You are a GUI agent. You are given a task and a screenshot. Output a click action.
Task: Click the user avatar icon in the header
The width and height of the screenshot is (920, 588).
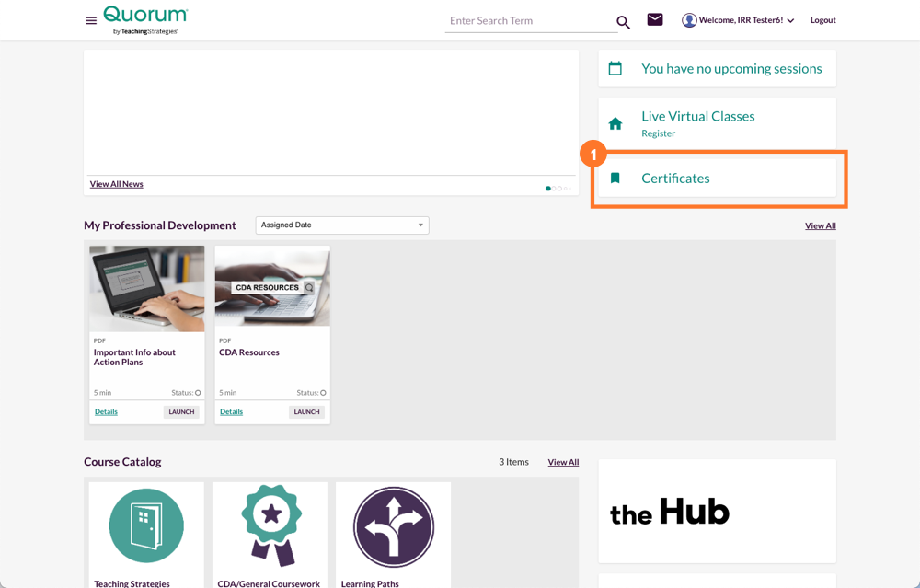tap(689, 19)
